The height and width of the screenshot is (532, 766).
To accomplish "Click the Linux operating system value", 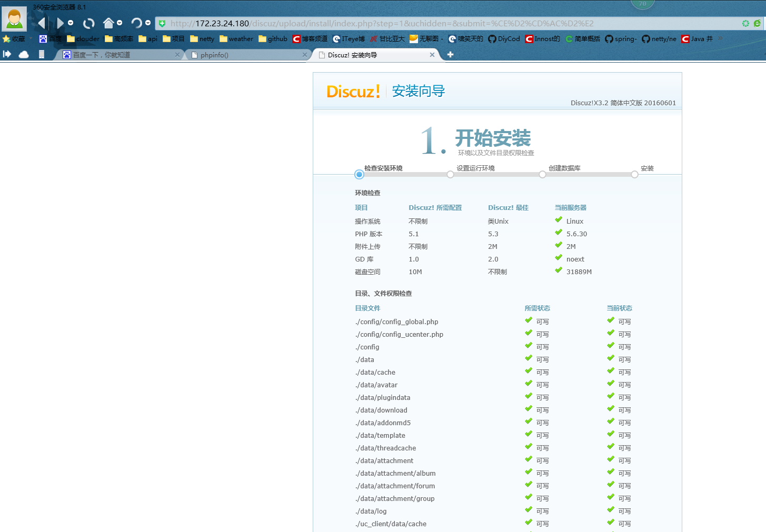I will coord(575,221).
